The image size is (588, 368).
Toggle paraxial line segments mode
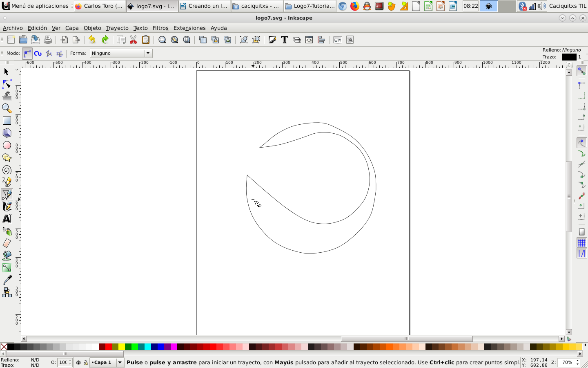click(60, 53)
